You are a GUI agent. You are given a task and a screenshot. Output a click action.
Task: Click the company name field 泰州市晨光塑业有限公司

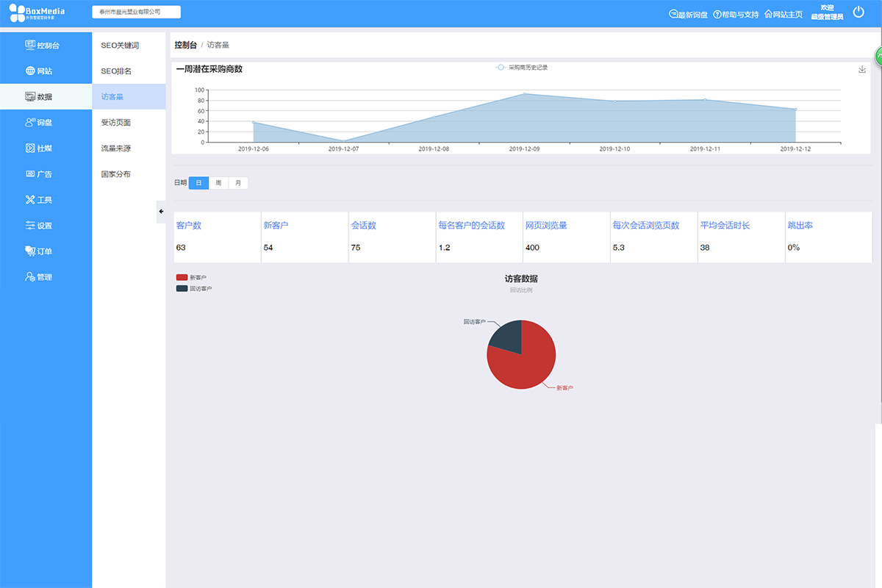(x=136, y=12)
